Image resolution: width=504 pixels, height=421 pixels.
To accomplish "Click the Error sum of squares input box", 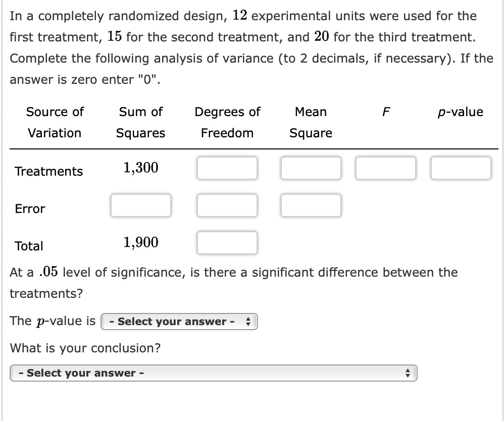I will pos(140,205).
